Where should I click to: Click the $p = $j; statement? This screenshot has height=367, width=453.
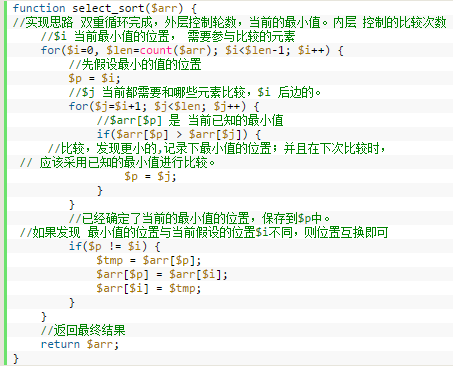click(150, 176)
